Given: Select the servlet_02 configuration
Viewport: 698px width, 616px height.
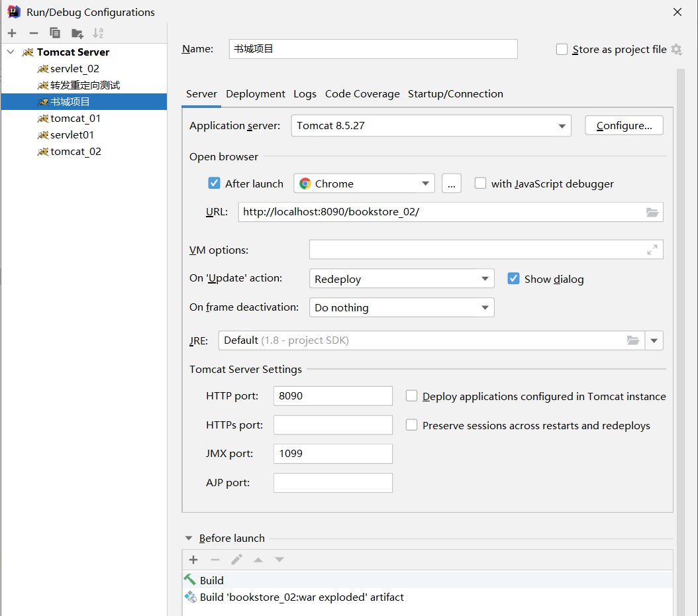Looking at the screenshot, I should click(x=84, y=69).
